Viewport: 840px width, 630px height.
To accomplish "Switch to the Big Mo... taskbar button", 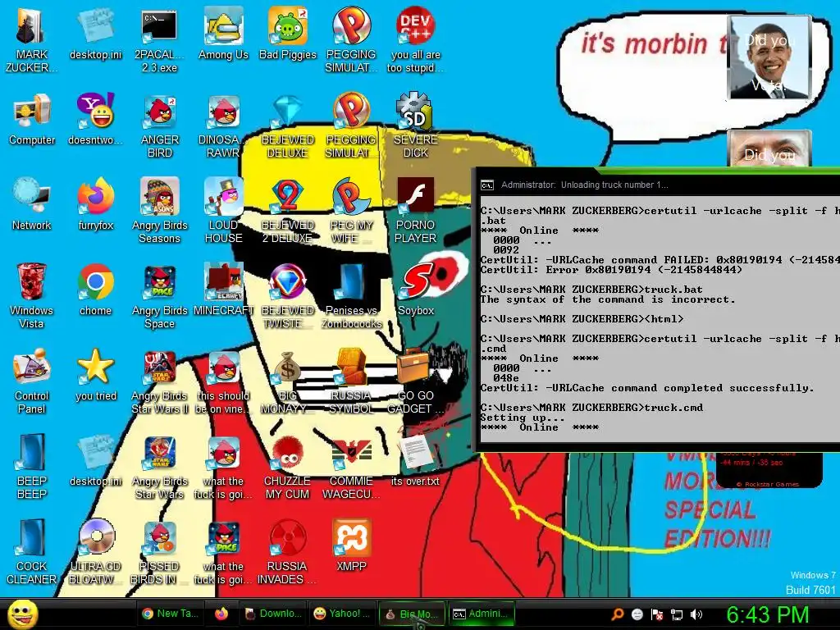I will coord(412,614).
